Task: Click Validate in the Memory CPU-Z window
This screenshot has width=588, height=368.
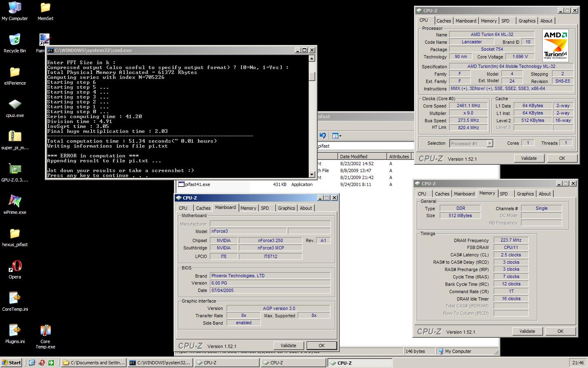Action: pyautogui.click(x=527, y=331)
